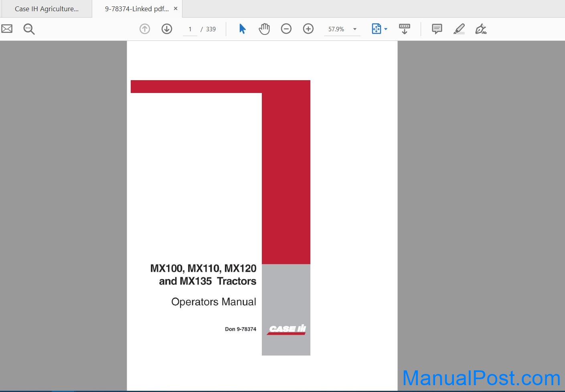Click the page number field
Image resolution: width=565 pixels, height=392 pixels.
190,29
